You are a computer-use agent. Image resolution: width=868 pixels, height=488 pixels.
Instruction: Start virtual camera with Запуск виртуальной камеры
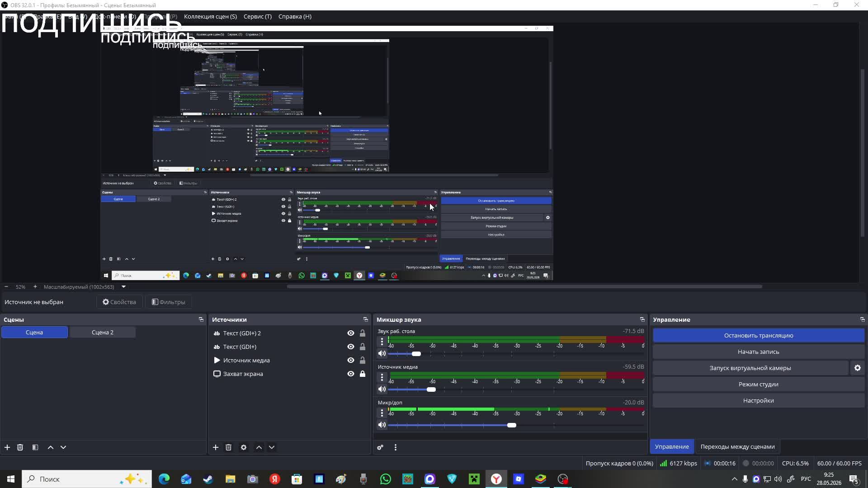click(750, 368)
